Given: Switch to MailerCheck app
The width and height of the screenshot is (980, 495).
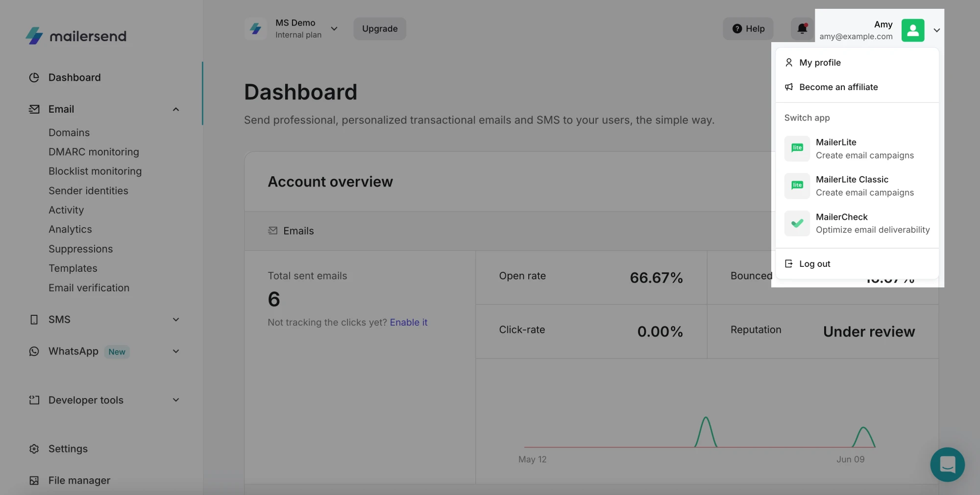Looking at the screenshot, I should (857, 223).
